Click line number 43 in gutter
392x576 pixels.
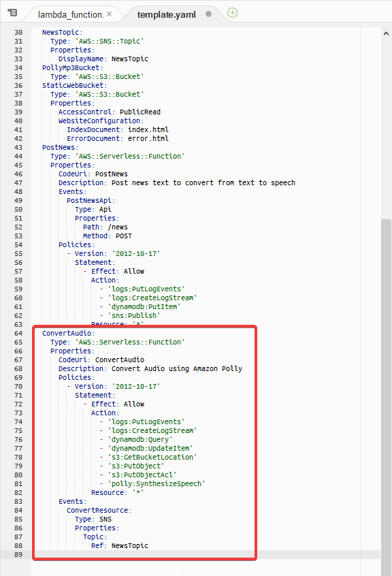[x=18, y=147]
